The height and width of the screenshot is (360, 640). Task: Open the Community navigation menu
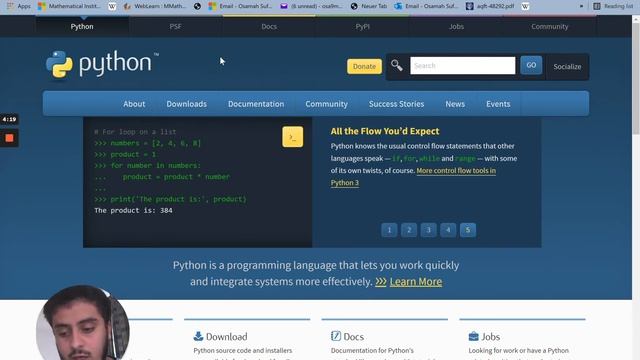click(x=327, y=104)
